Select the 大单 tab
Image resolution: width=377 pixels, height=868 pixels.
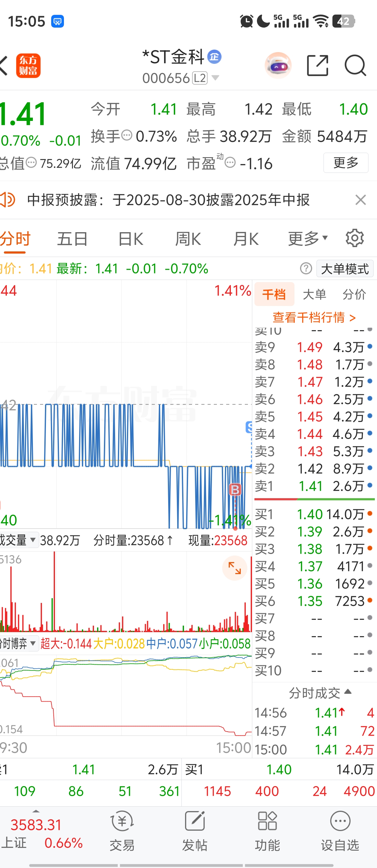tap(314, 294)
